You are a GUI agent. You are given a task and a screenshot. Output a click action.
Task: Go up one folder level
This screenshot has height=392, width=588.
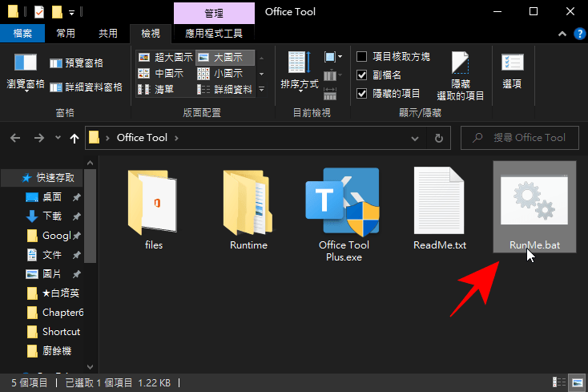[75, 139]
